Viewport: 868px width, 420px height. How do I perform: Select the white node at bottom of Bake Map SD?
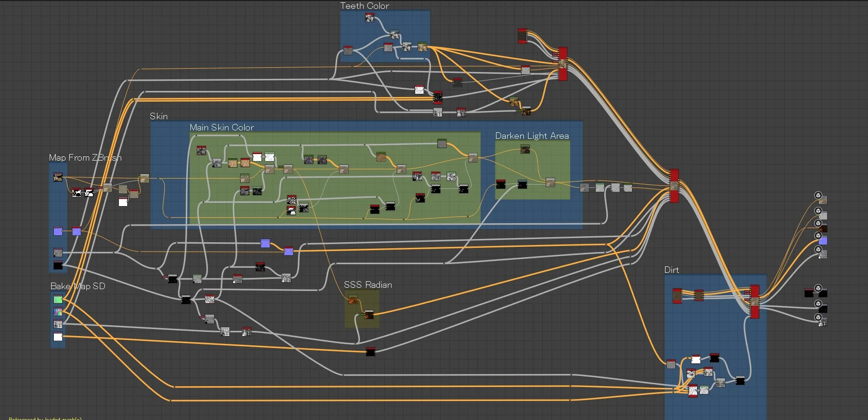58,336
